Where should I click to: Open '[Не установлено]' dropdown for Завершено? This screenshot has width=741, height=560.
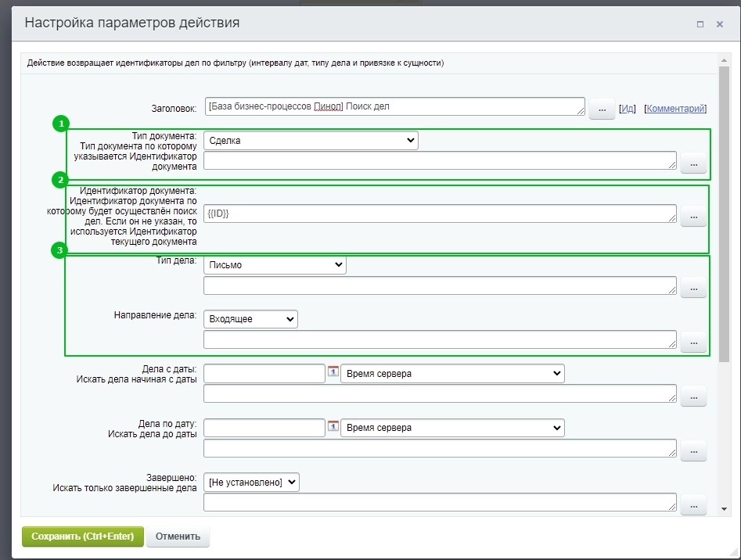tap(251, 483)
